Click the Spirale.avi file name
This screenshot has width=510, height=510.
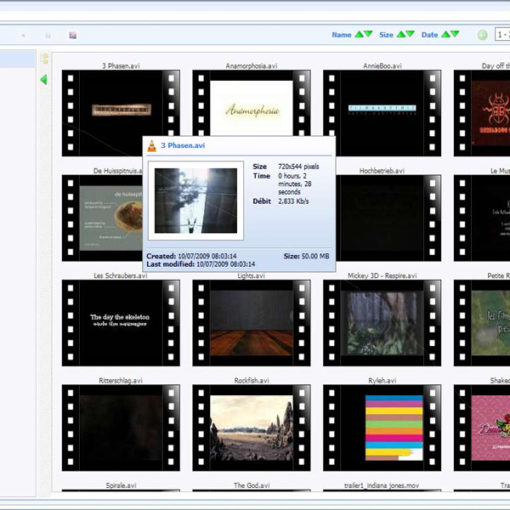coord(121,485)
